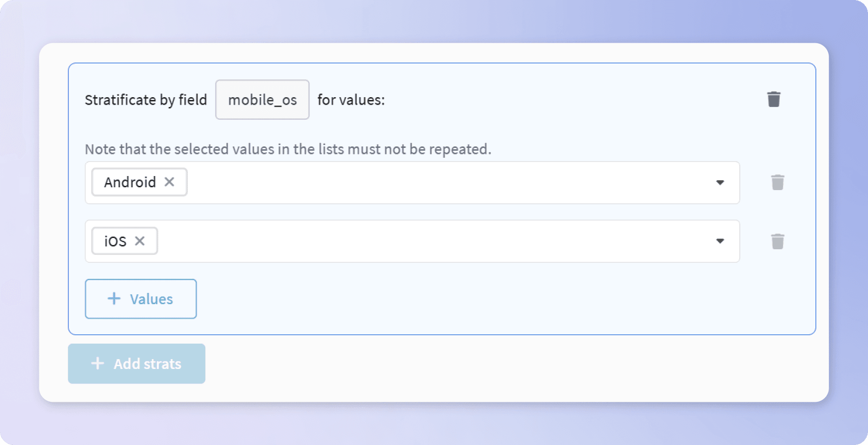
Task: Delete the iOS values row
Action: coord(777,242)
